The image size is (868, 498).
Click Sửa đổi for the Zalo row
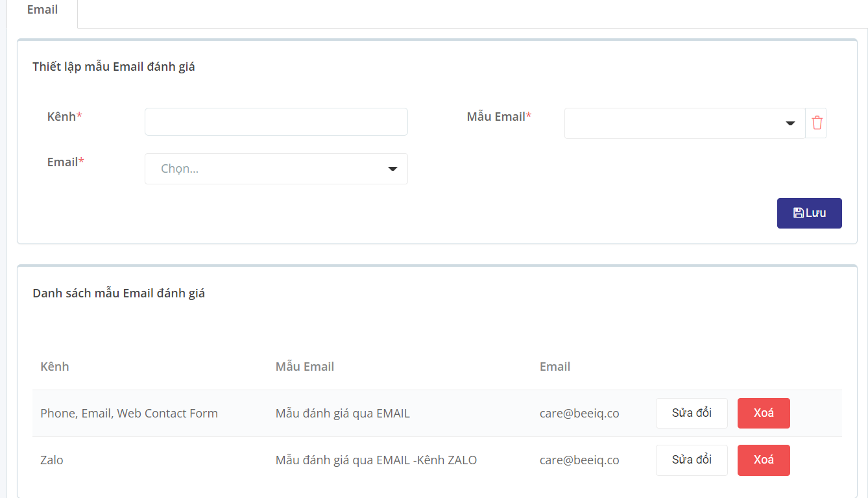click(692, 460)
